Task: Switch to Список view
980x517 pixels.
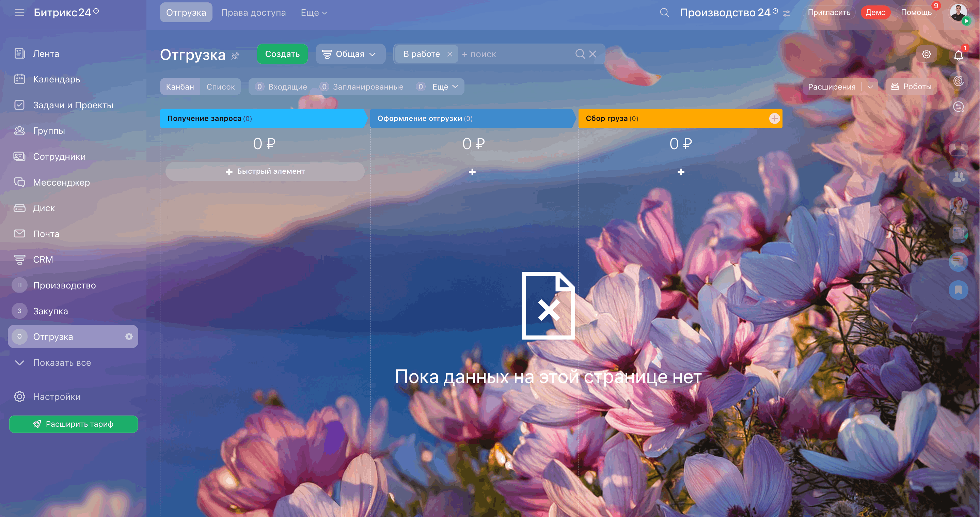Action: (x=220, y=87)
